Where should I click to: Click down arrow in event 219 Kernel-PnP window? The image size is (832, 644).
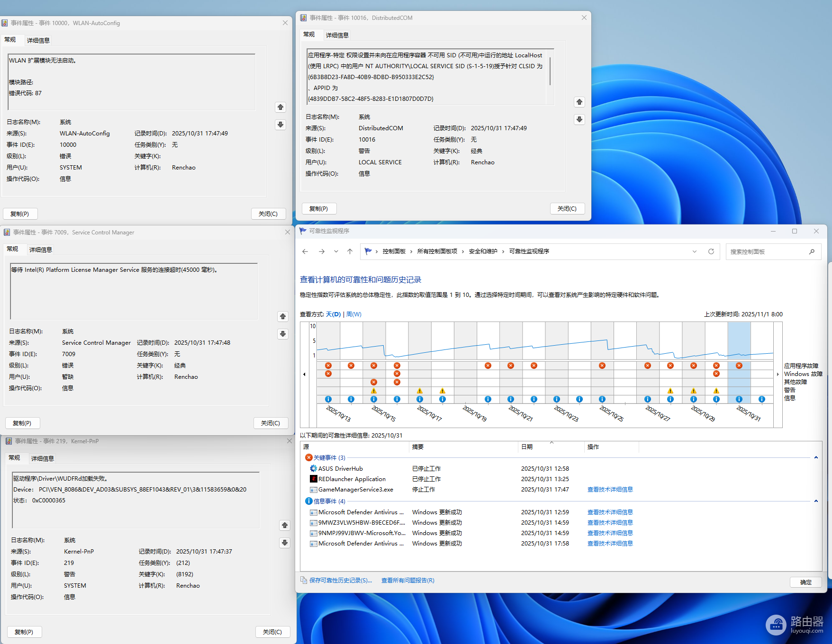(x=285, y=543)
